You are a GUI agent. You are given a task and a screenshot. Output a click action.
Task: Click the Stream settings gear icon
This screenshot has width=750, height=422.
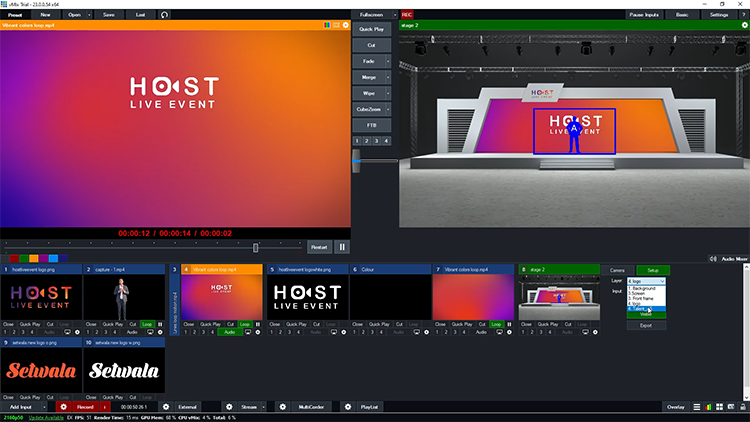[x=228, y=408]
